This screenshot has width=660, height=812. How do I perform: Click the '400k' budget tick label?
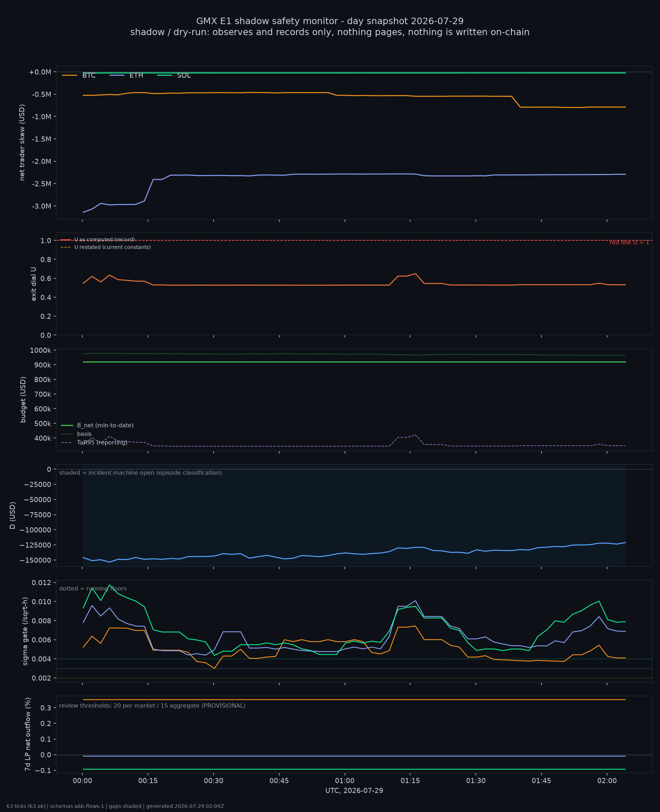pyautogui.click(x=42, y=438)
